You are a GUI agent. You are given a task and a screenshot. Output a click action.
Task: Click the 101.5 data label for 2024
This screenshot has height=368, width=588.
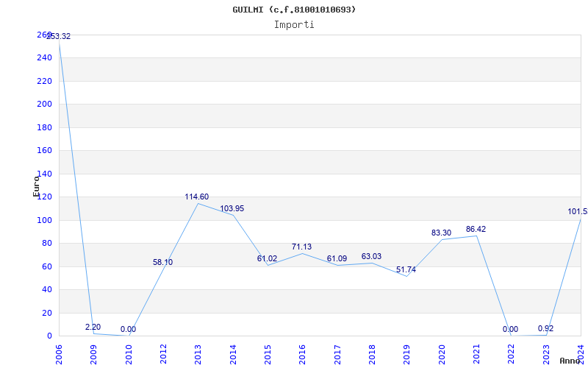tap(578, 212)
